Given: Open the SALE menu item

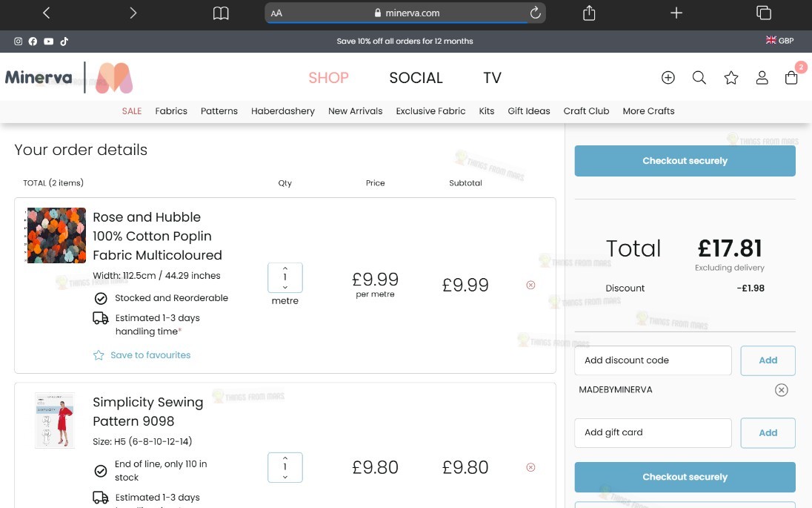Looking at the screenshot, I should point(132,111).
